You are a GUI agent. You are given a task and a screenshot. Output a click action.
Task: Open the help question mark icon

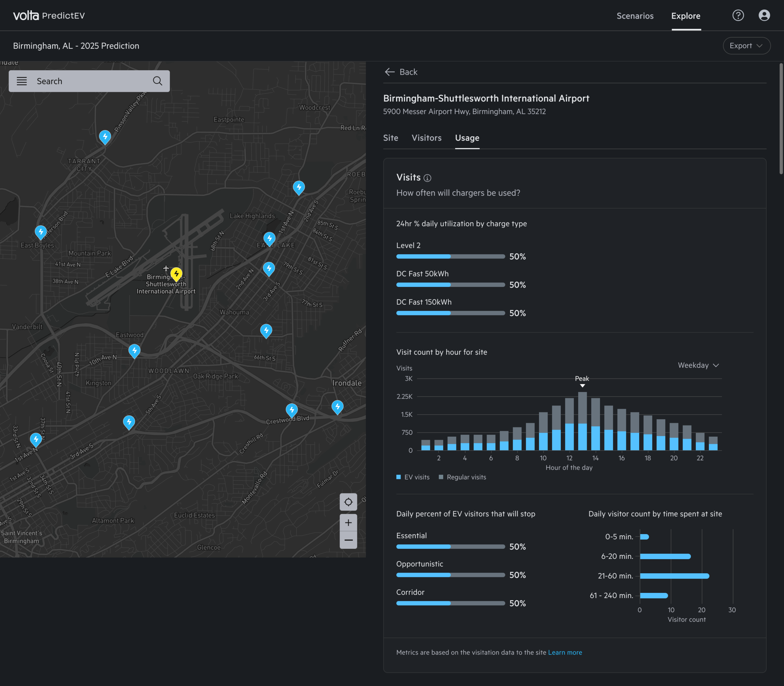point(738,15)
